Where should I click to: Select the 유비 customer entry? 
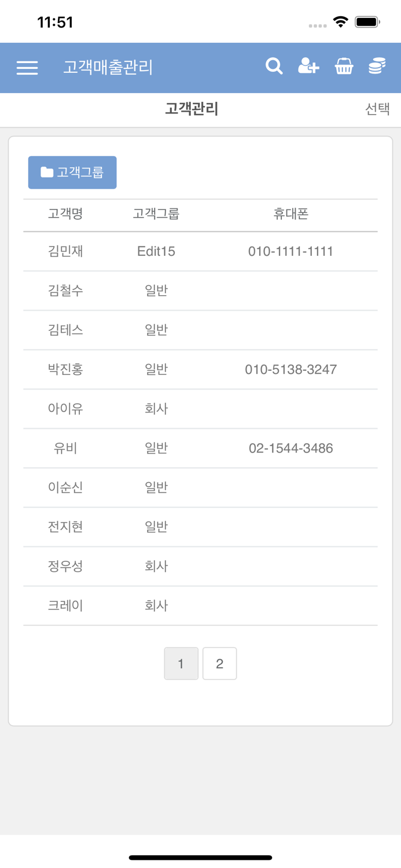65,448
